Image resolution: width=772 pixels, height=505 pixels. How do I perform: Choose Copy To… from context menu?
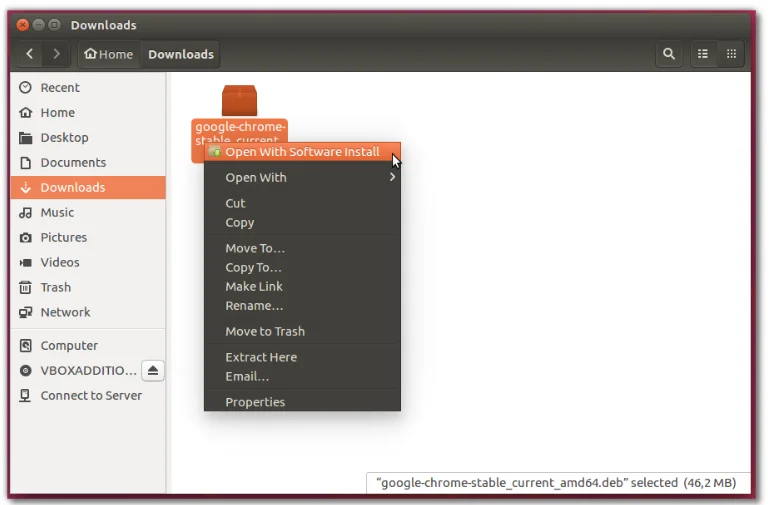302,267
